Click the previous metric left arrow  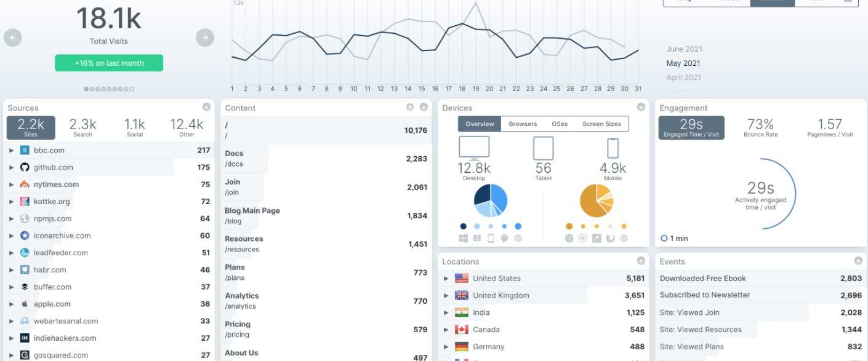point(12,38)
